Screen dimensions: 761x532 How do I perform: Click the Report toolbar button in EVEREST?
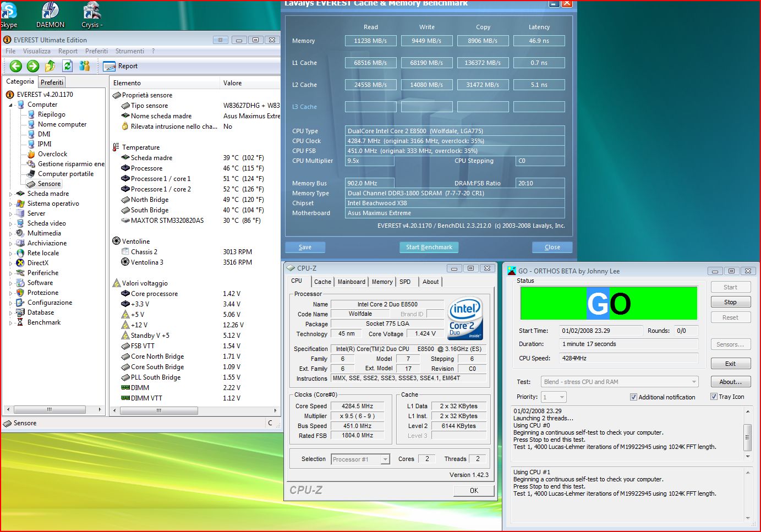[x=121, y=66]
